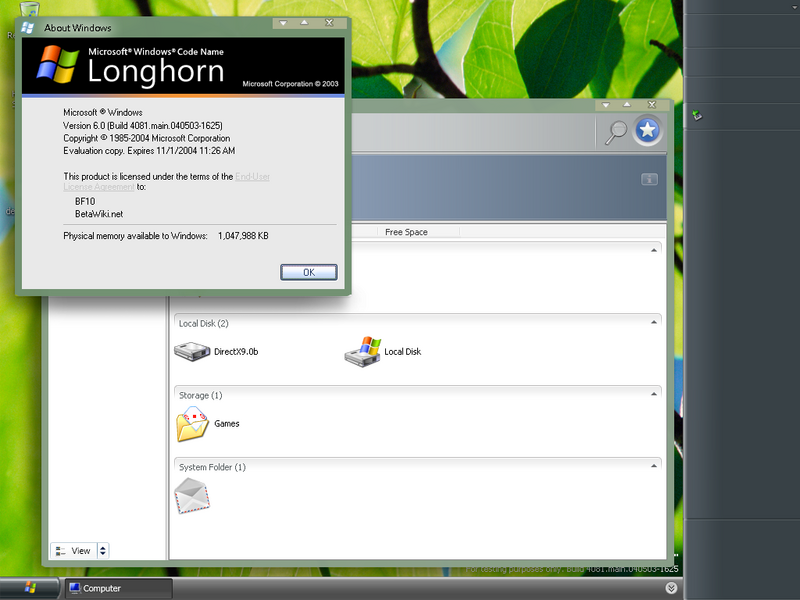Open the Recycle Bin desktop icon
Viewport: 800px width, 600px height.
tap(29, 9)
